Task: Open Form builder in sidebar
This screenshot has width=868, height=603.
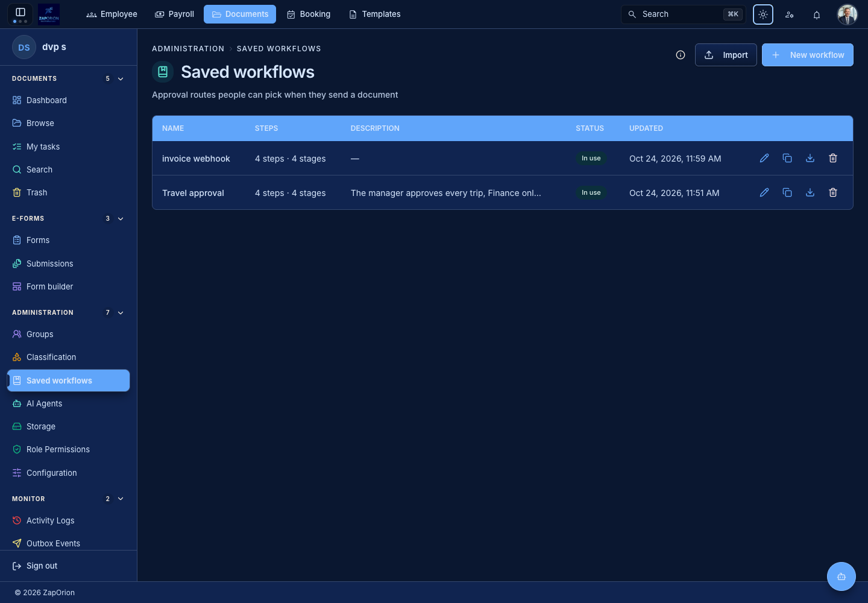Action: click(68, 286)
